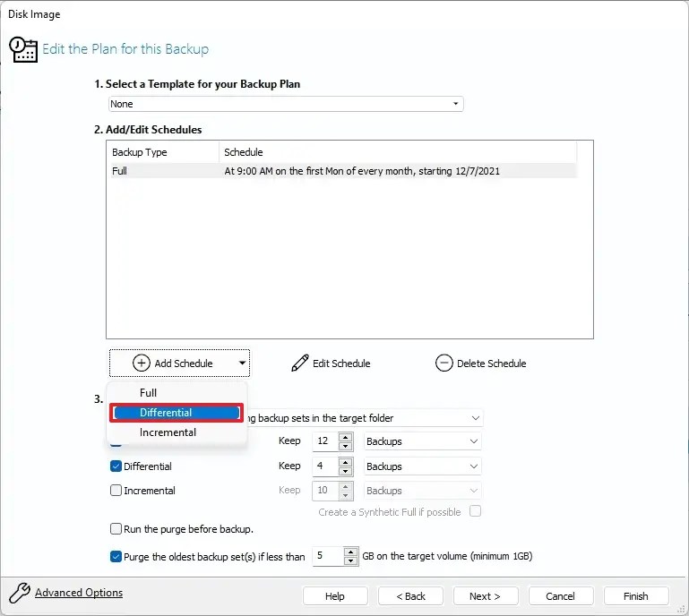This screenshot has width=689, height=616.
Task: Click the Cancel button
Action: pyautogui.click(x=560, y=596)
